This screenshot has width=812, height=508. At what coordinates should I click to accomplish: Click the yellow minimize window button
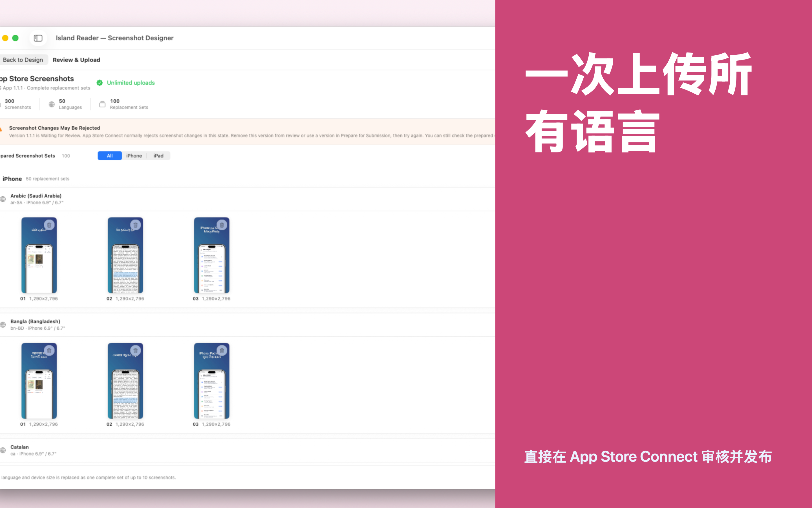5,38
